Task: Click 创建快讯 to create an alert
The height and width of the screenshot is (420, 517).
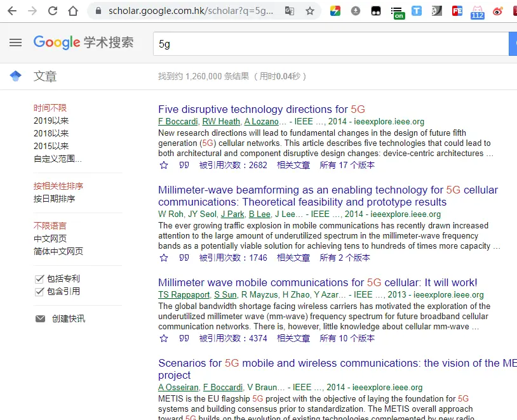Action: 69,318
